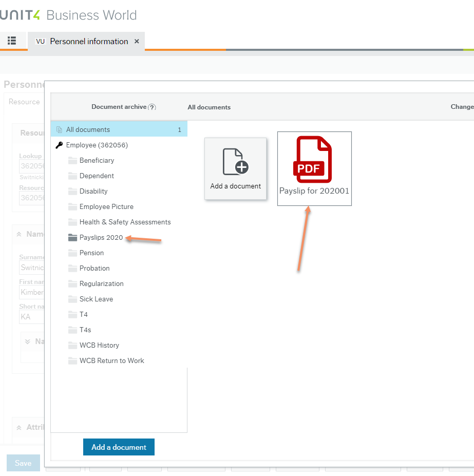The height and width of the screenshot is (476, 474).
Task: Click the Add a document tile icon
Action: tap(235, 161)
